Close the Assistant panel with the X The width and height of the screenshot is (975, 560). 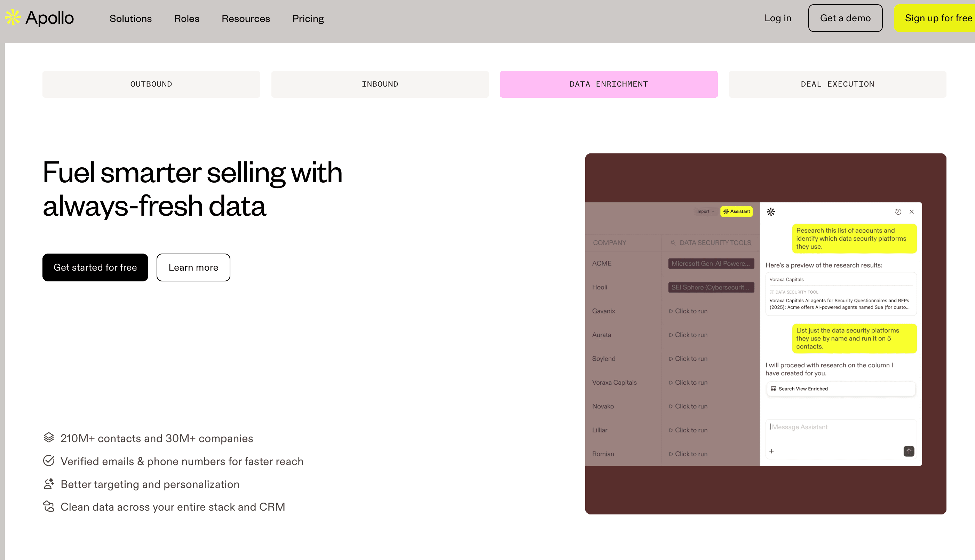912,211
